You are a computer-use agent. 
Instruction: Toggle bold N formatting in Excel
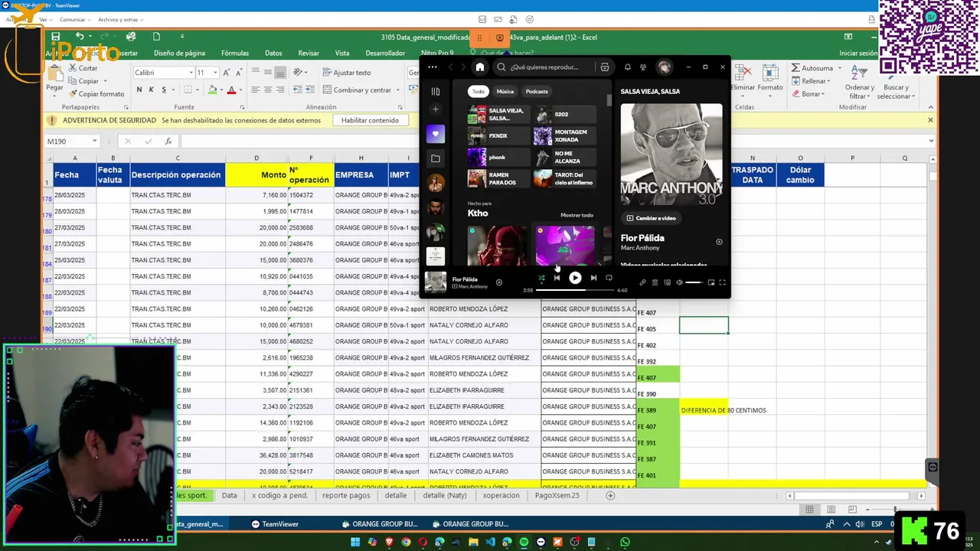pyautogui.click(x=139, y=90)
